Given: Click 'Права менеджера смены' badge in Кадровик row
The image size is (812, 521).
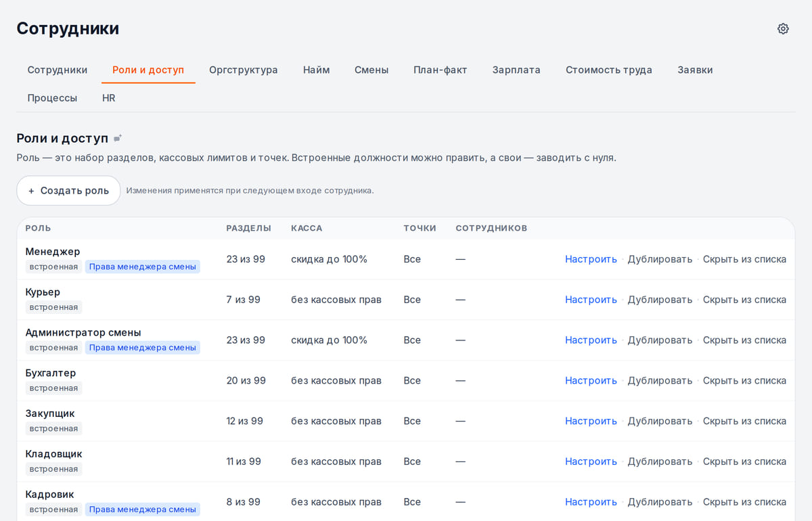Looking at the screenshot, I should [143, 509].
